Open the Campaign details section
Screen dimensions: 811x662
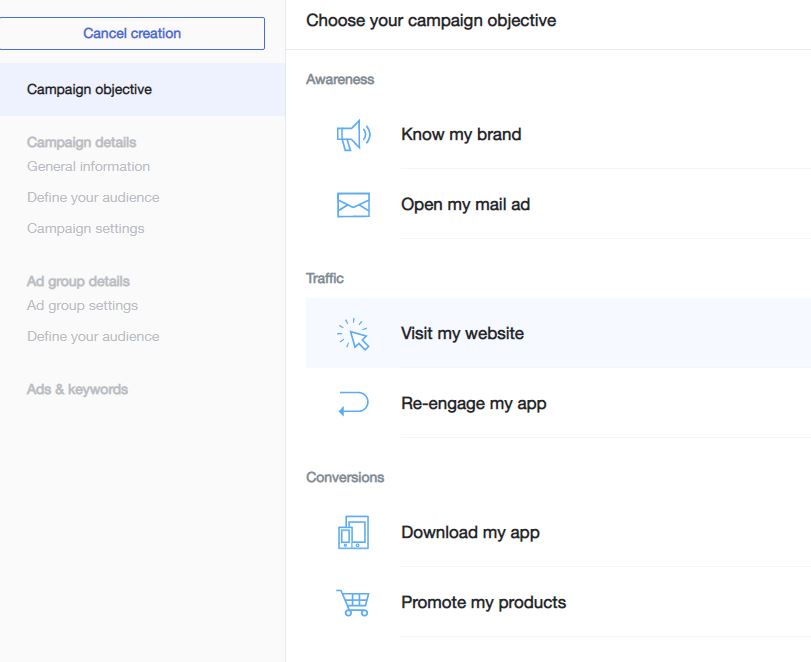(81, 142)
